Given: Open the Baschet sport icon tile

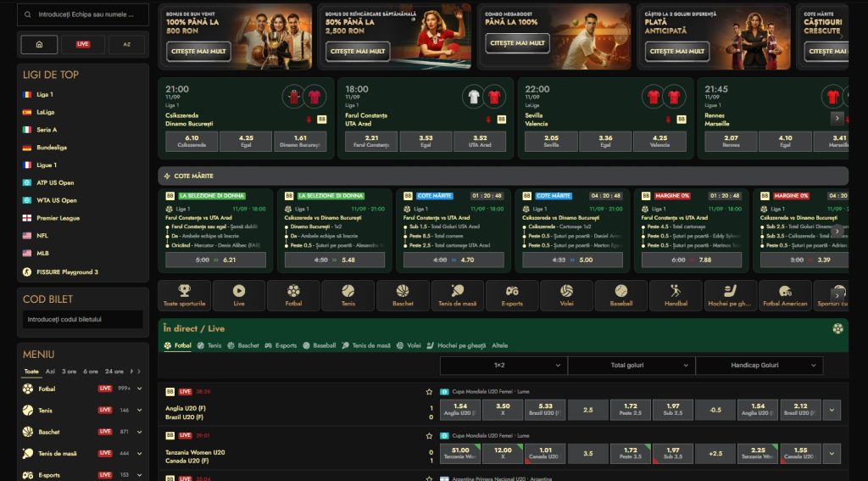Looking at the screenshot, I should [x=403, y=295].
